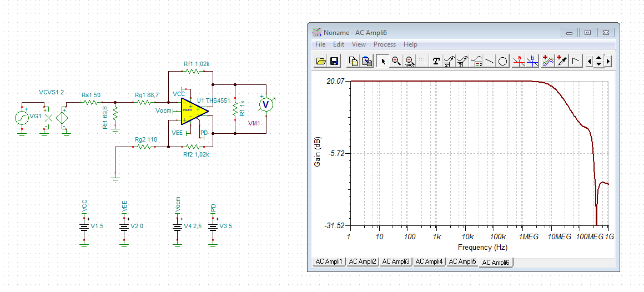Enable cursor a on the diagram

pos(519,61)
